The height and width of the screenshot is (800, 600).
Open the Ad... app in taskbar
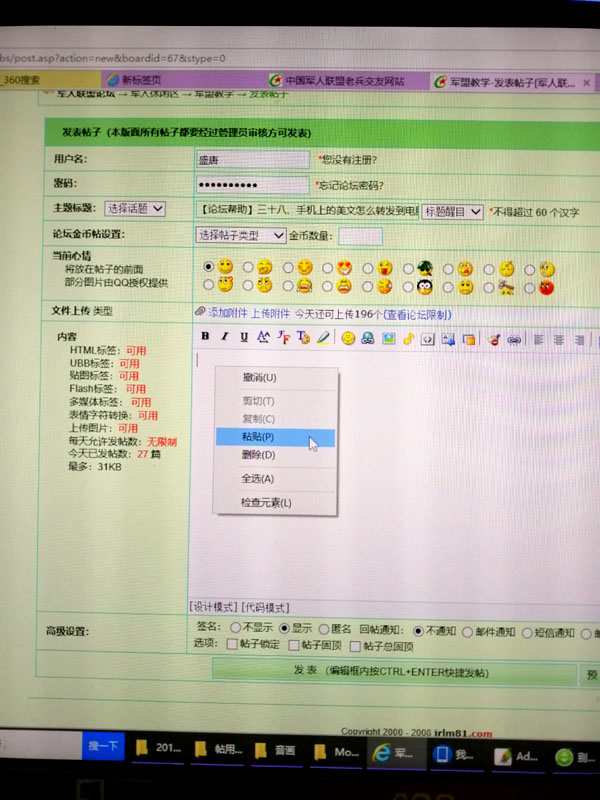[516, 756]
